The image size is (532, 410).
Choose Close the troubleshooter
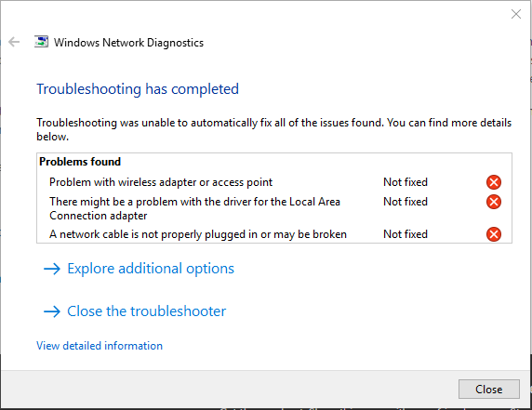tap(135, 311)
